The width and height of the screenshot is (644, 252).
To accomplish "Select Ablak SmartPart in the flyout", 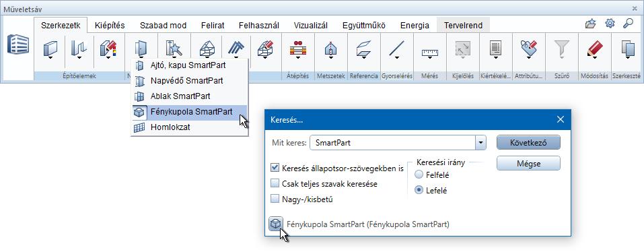I will click(x=189, y=96).
